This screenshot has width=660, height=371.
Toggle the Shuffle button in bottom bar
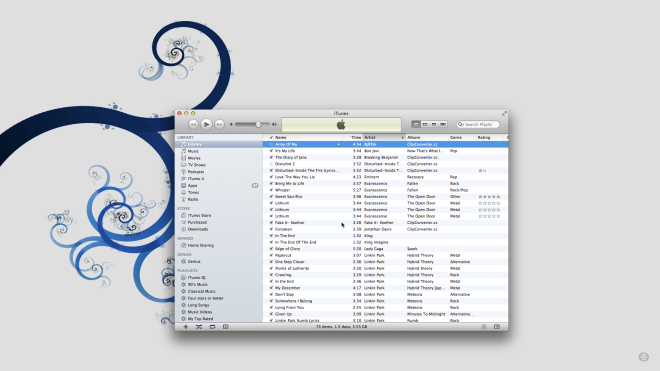coord(199,327)
